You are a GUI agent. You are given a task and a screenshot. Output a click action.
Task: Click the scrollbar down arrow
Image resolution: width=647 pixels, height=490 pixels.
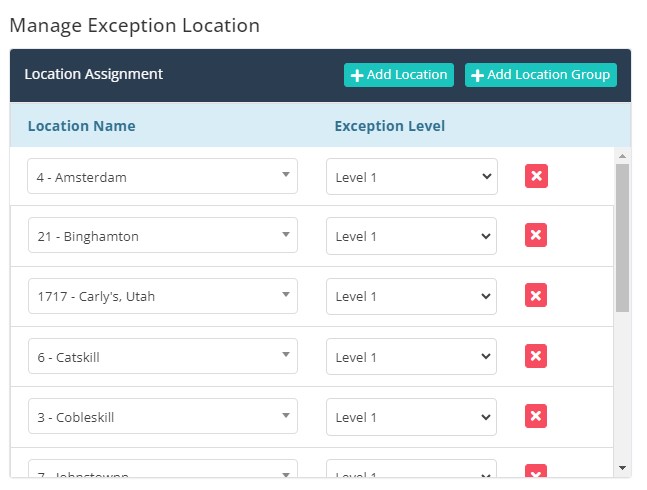tap(622, 468)
